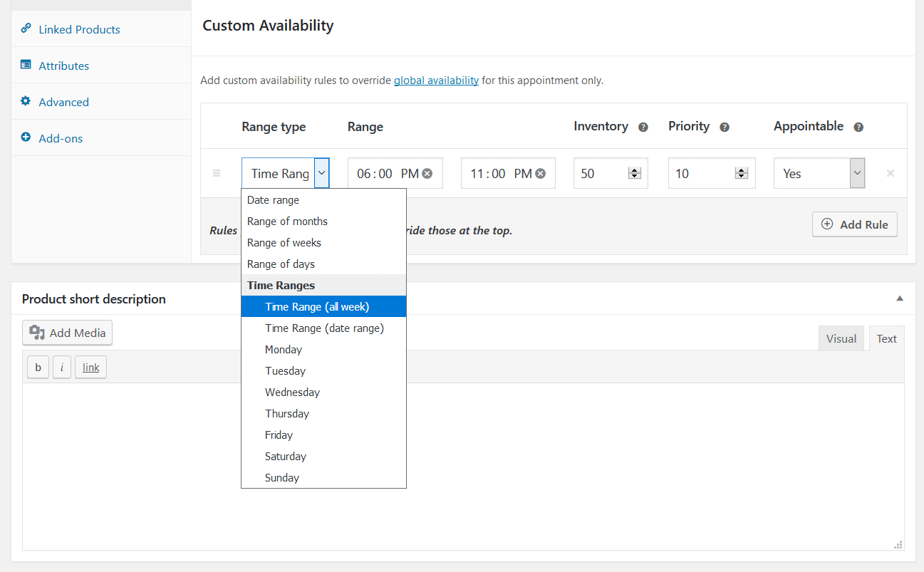Choose Range of months option
The image size is (924, 572).
point(323,222)
